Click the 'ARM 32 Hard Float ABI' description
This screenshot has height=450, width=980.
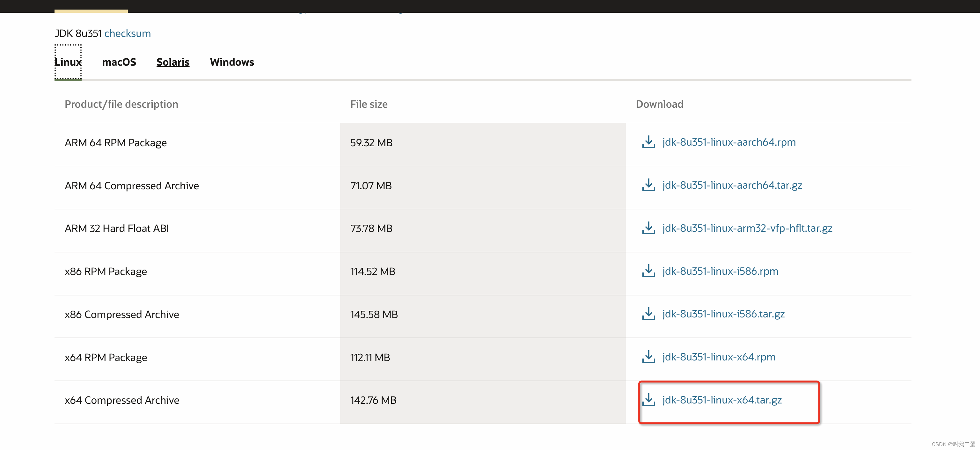(117, 229)
